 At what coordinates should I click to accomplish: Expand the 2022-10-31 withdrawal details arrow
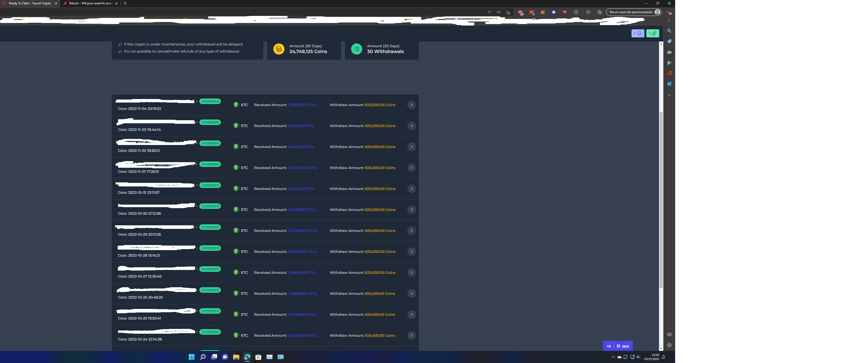411,189
